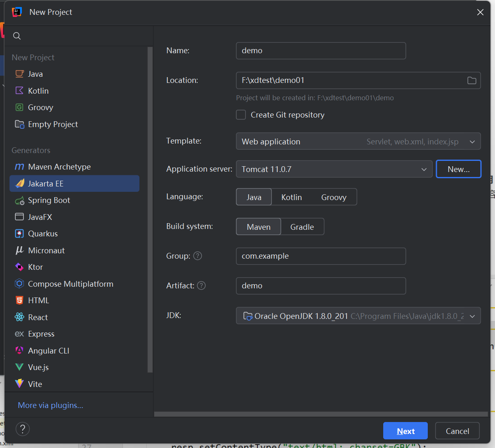
Task: Click the Spring Boot leaf icon
Action: click(x=19, y=200)
